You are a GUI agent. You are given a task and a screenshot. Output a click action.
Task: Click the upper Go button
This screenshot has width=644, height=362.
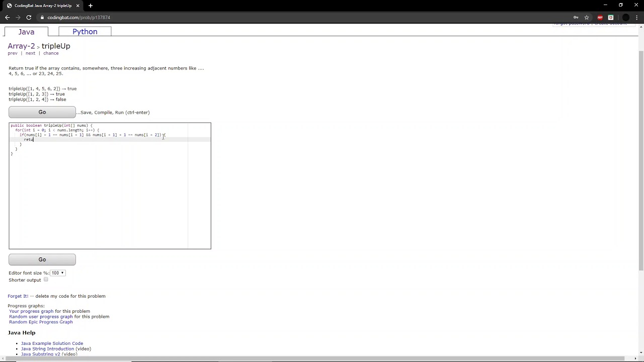(42, 112)
